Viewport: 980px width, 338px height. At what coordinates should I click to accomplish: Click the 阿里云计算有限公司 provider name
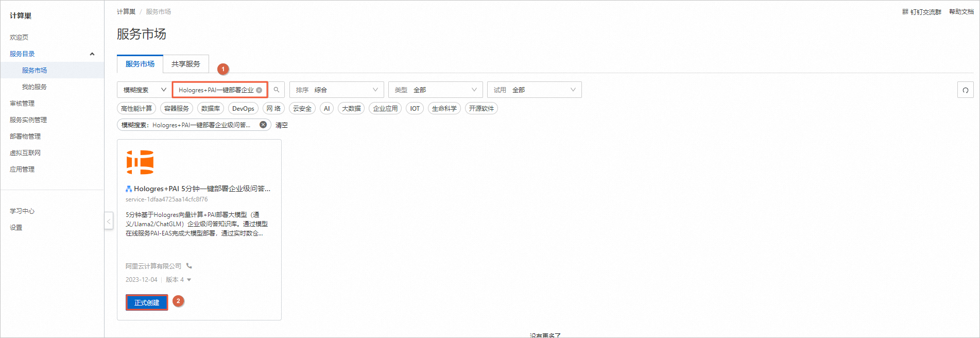click(153, 266)
